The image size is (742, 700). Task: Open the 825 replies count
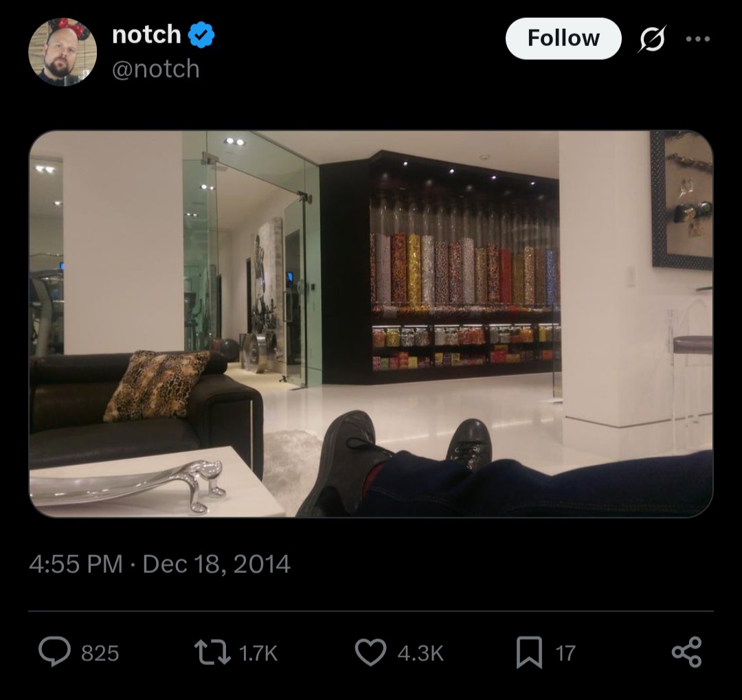tap(100, 653)
